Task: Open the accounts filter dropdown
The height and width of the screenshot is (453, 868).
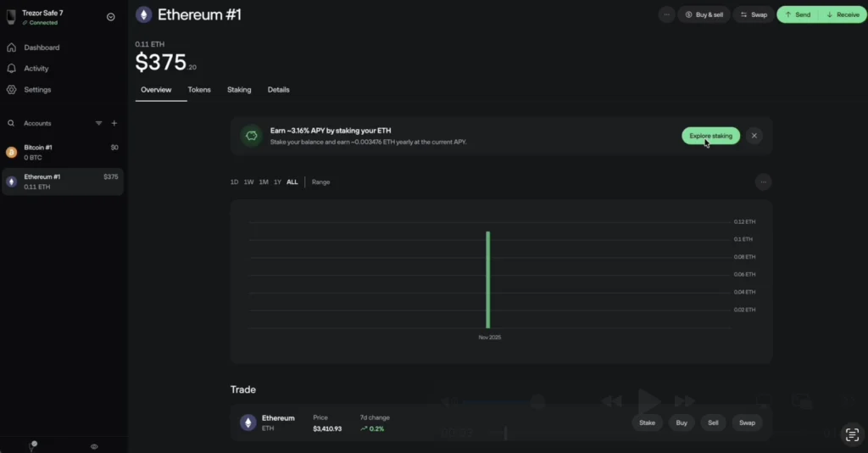Action: pos(98,123)
